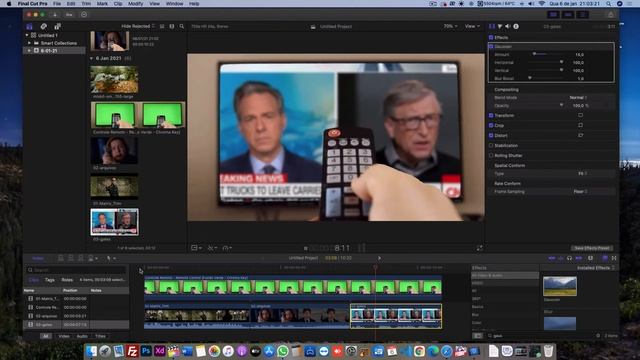Switch to the Tags tab in index

click(50, 280)
